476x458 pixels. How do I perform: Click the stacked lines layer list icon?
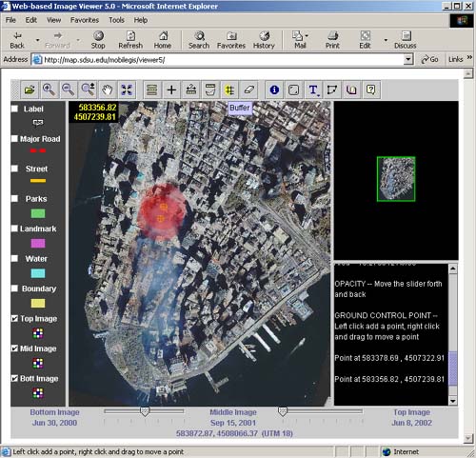(x=152, y=90)
